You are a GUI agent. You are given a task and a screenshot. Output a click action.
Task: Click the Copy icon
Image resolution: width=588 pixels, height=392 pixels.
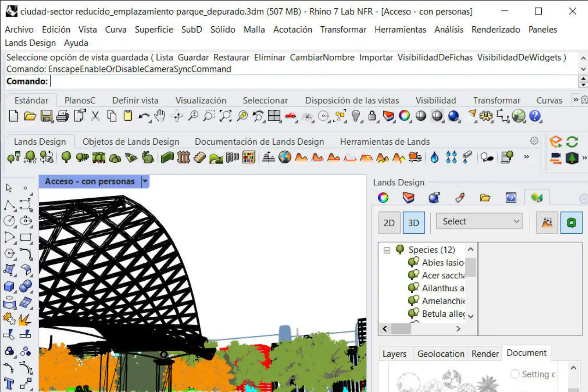click(112, 116)
